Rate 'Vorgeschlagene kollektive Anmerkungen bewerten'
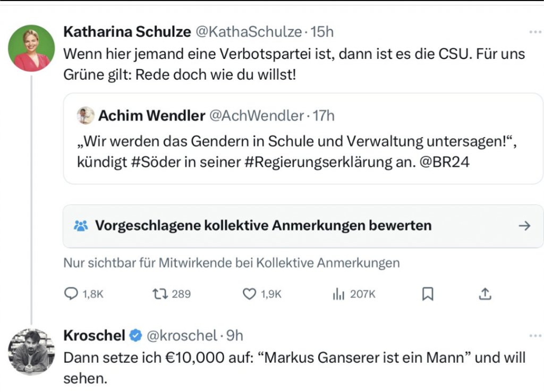 click(x=263, y=226)
